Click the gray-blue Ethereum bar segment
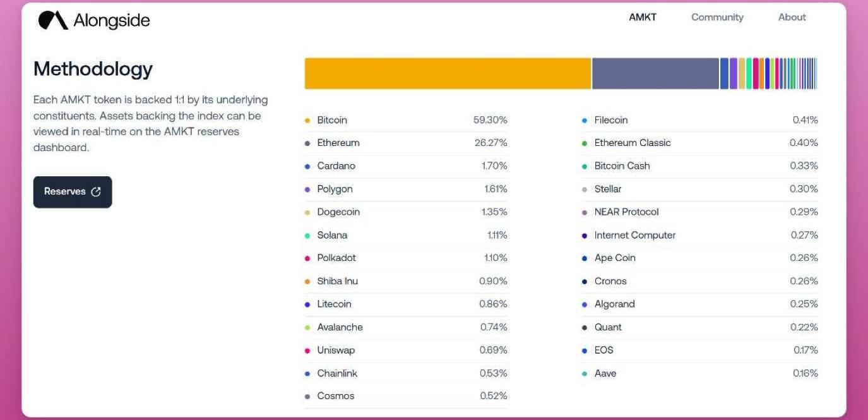Image resolution: width=868 pixels, height=420 pixels. pos(655,73)
